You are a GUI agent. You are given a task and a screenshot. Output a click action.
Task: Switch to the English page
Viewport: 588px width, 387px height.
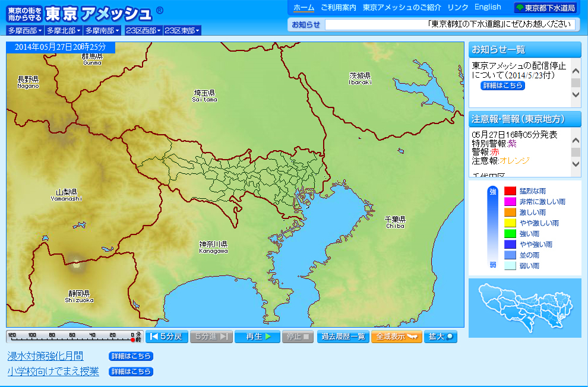tap(488, 7)
